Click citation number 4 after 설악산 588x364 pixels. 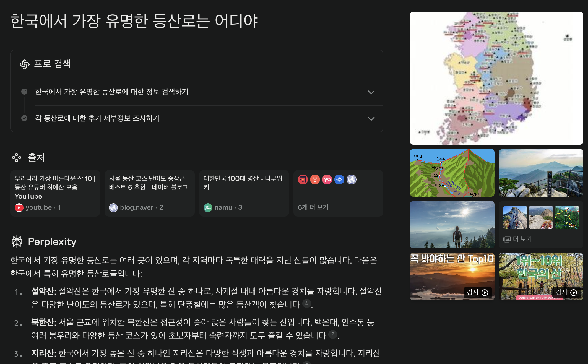coord(306,303)
